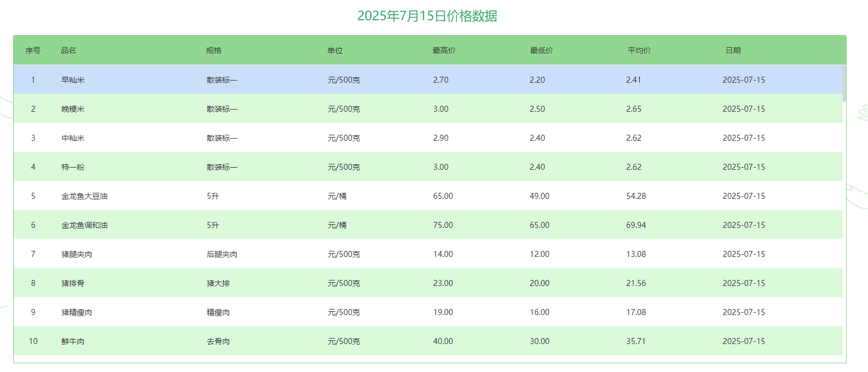868x372 pixels.
Task: Click the average price 17.08 cell
Action: [636, 312]
